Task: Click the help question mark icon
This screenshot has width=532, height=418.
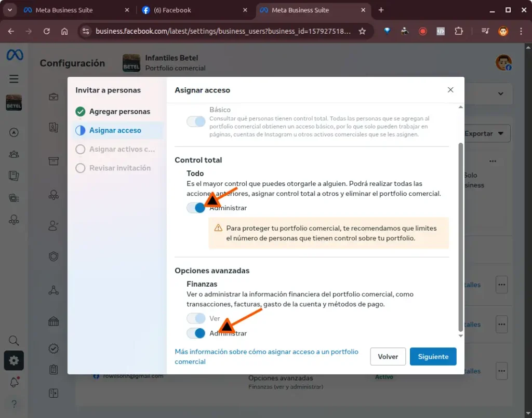Action: (14, 403)
